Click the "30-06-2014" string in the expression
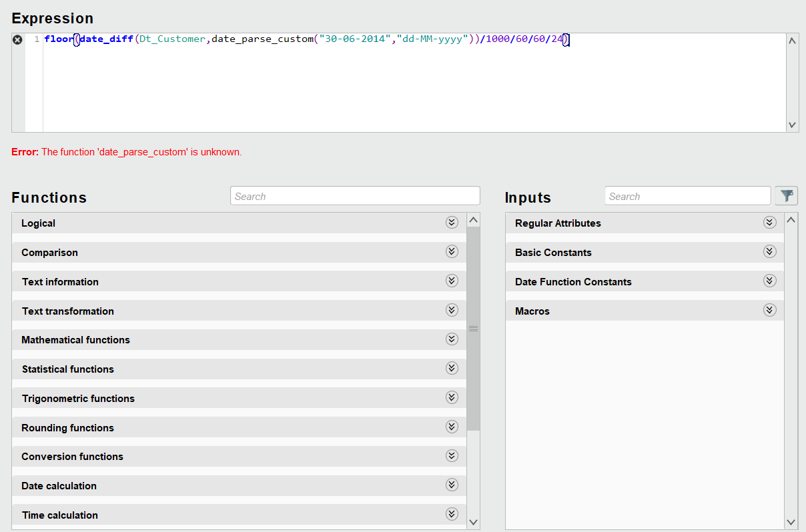 click(354, 39)
